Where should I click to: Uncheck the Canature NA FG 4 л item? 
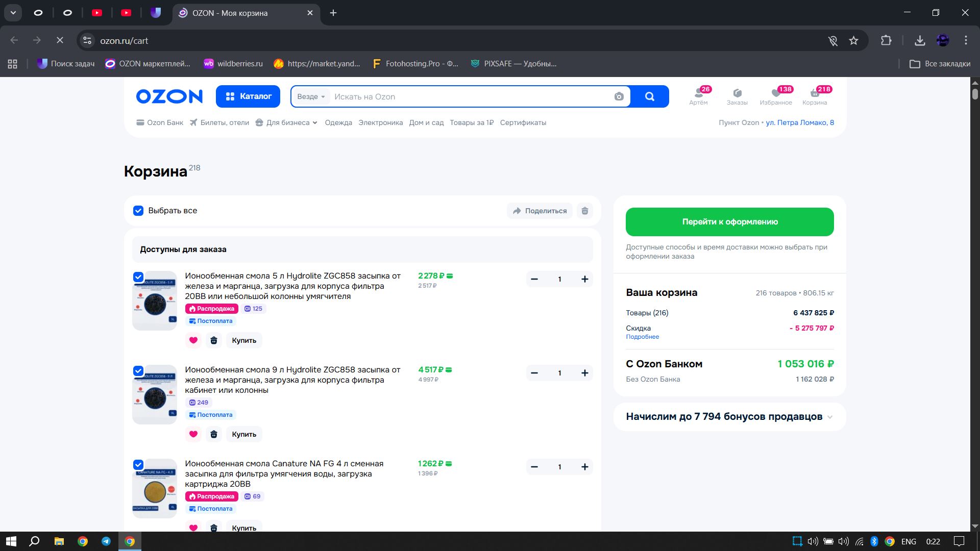click(x=138, y=465)
